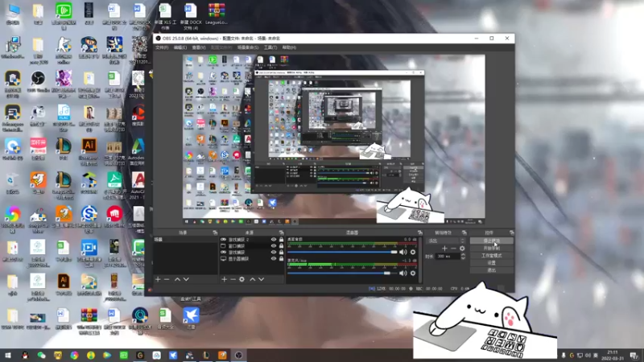Move scene down in Scenes panel
Image resolution: width=644 pixels, height=362 pixels.
pos(186,279)
